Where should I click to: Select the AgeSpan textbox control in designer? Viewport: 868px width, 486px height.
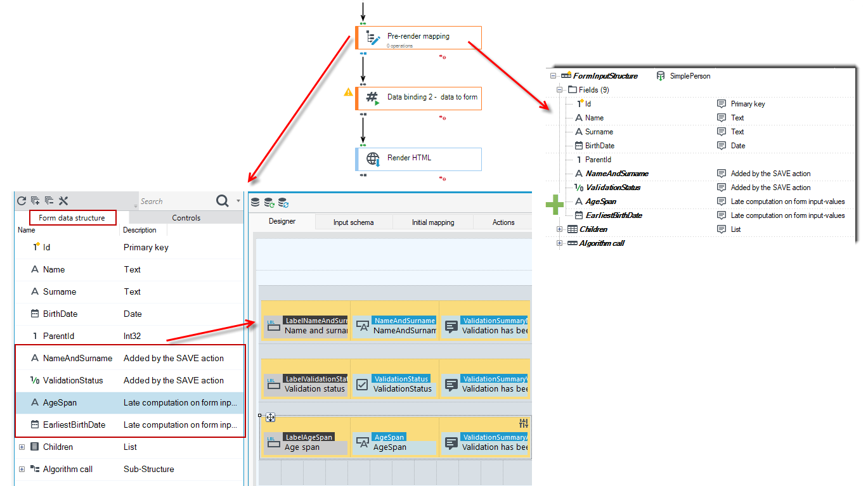pyautogui.click(x=394, y=442)
